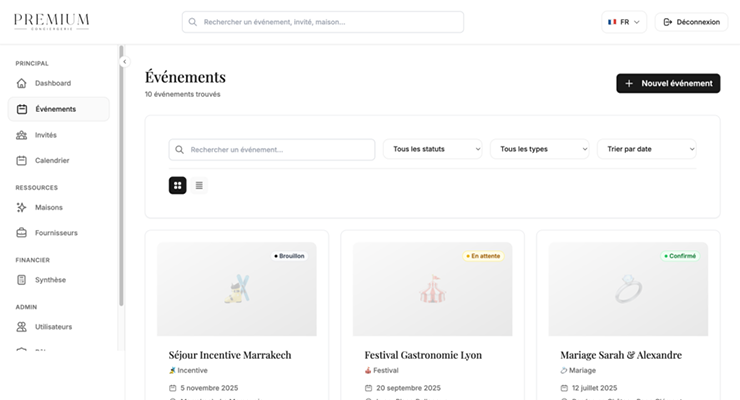Collapse the sidebar with chevron handle
The image size is (740, 400).
pos(125,62)
